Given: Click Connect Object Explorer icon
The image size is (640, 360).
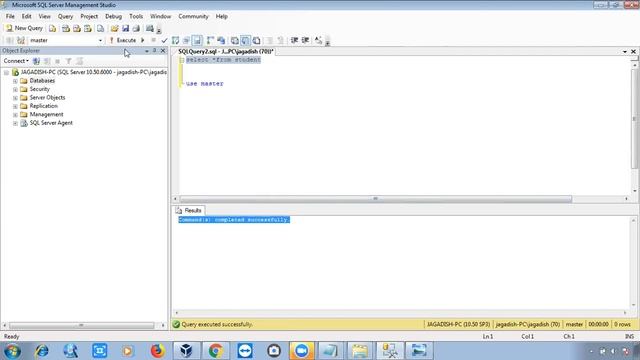Looking at the screenshot, I should coord(36,61).
